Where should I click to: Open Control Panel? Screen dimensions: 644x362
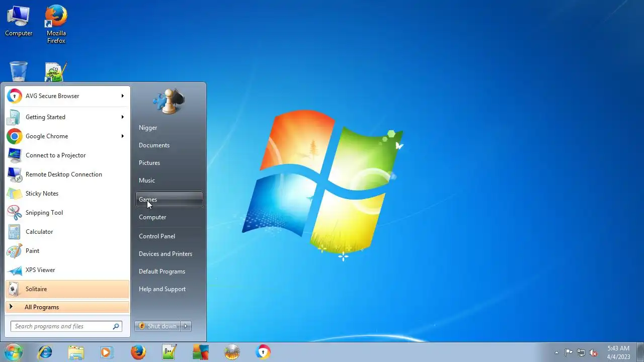[x=169, y=236]
